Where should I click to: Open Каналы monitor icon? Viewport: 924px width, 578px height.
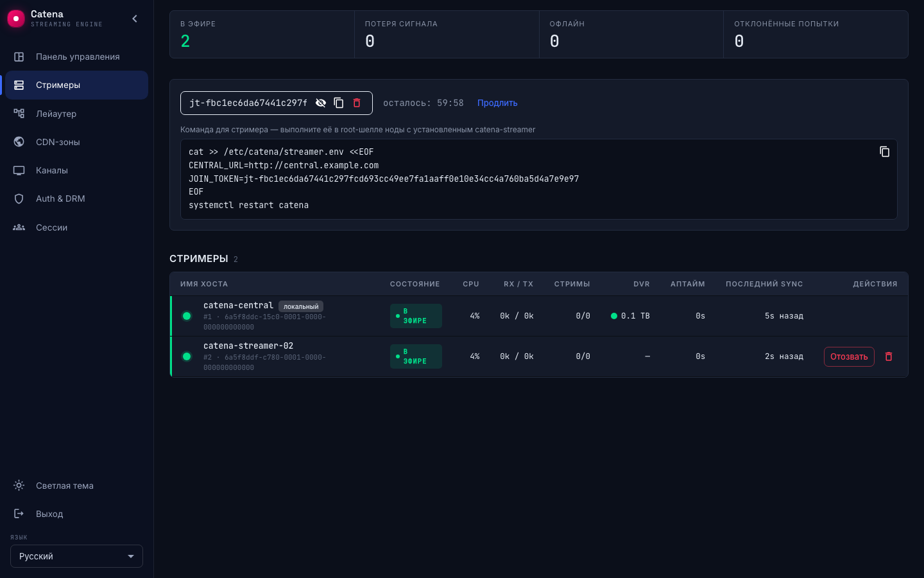coord(19,170)
